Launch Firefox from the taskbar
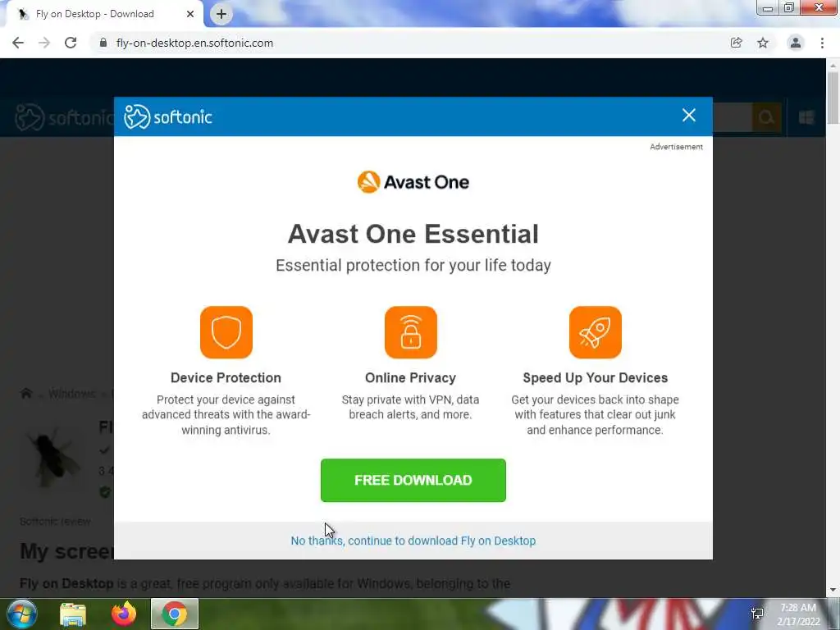 tap(124, 614)
